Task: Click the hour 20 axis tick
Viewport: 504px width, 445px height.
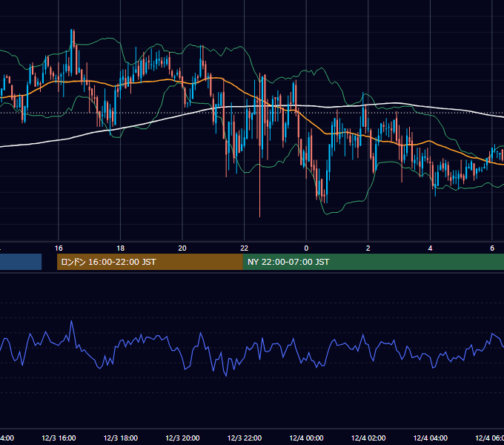Action: [x=182, y=248]
